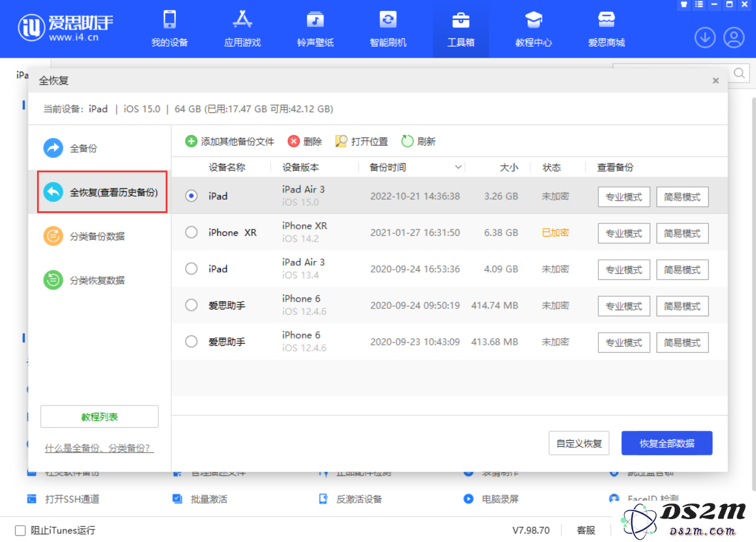Click the 电脑录屏 tool icon
756x542 pixels.
coord(468,499)
